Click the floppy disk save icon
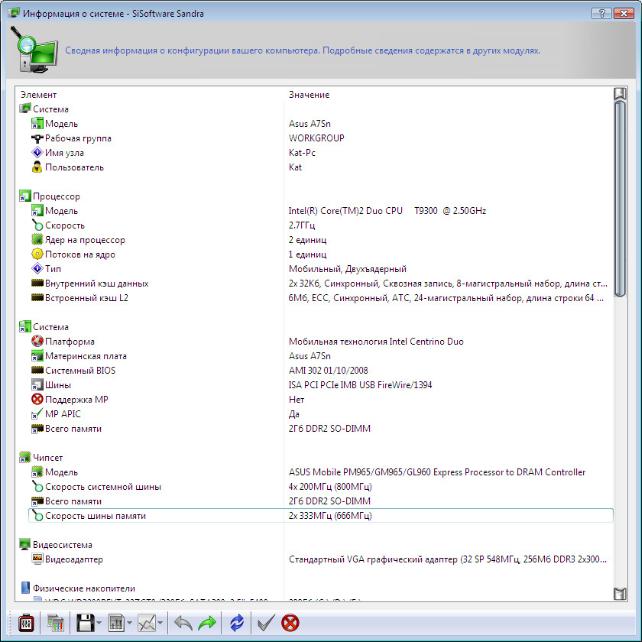Viewport: 642px width, 642px height. (x=86, y=623)
